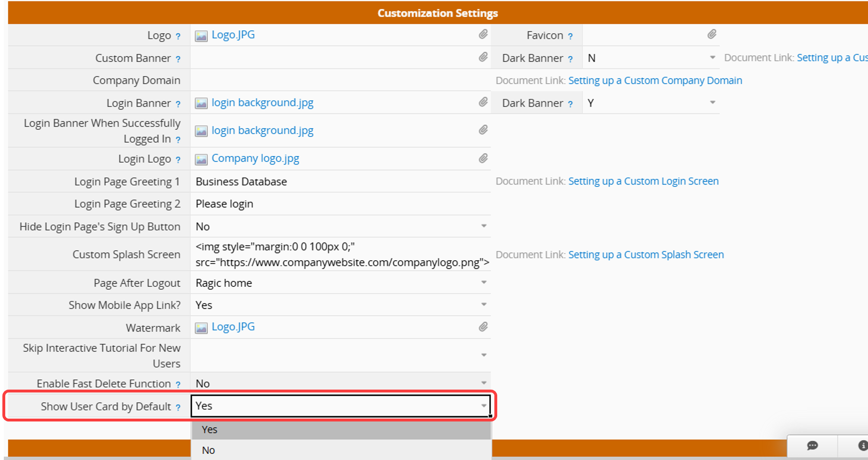Open the Dark Banner dropdown showing Y
Viewport: 868px width, 460px height.
coord(712,103)
